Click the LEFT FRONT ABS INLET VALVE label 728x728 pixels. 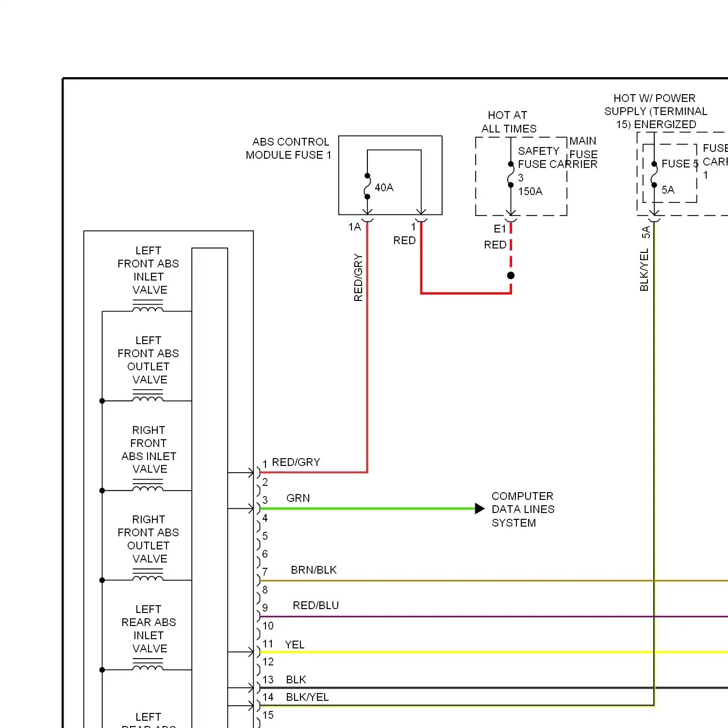[149, 270]
